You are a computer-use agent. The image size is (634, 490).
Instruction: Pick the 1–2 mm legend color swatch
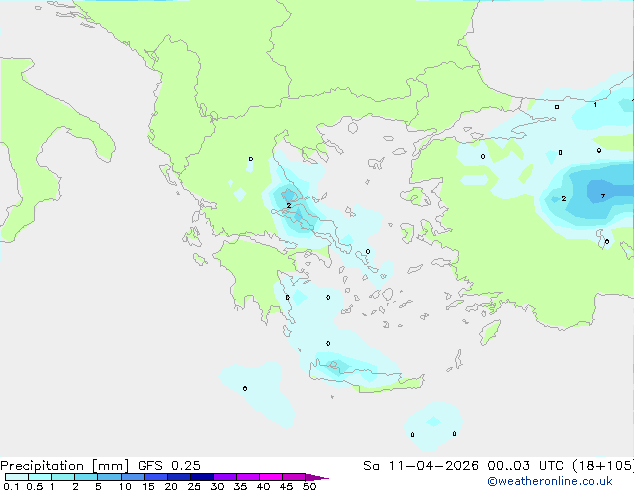63,477
